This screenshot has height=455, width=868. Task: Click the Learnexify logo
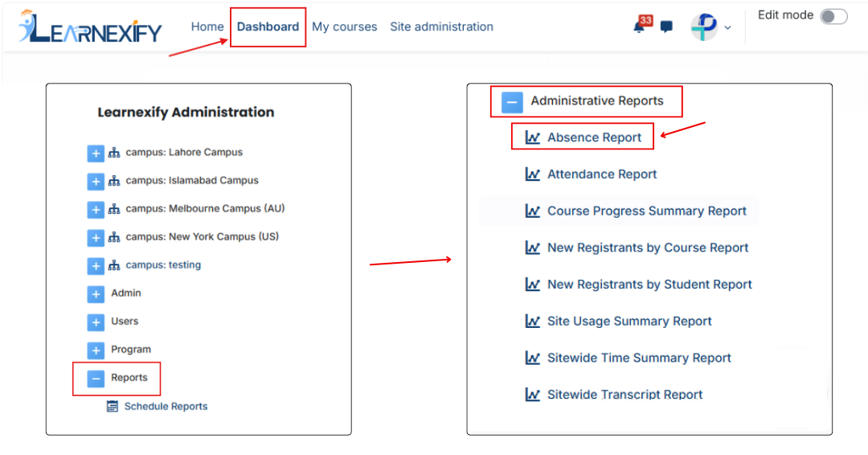coord(90,27)
